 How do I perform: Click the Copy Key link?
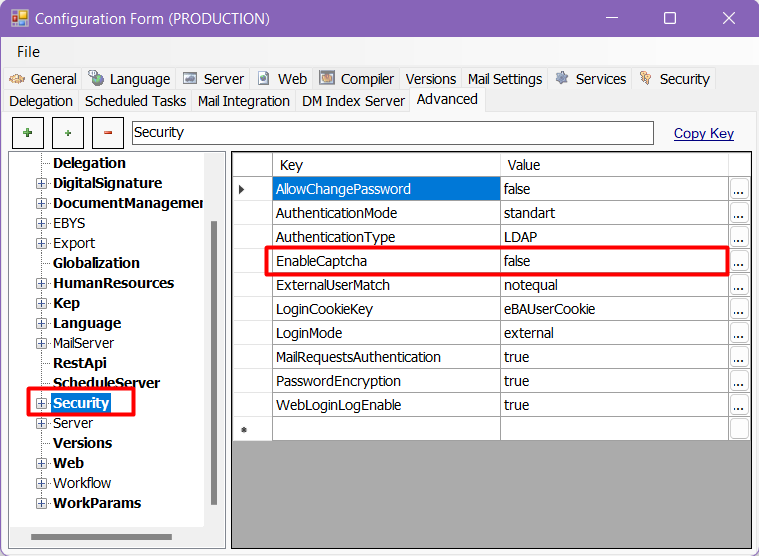pyautogui.click(x=703, y=133)
